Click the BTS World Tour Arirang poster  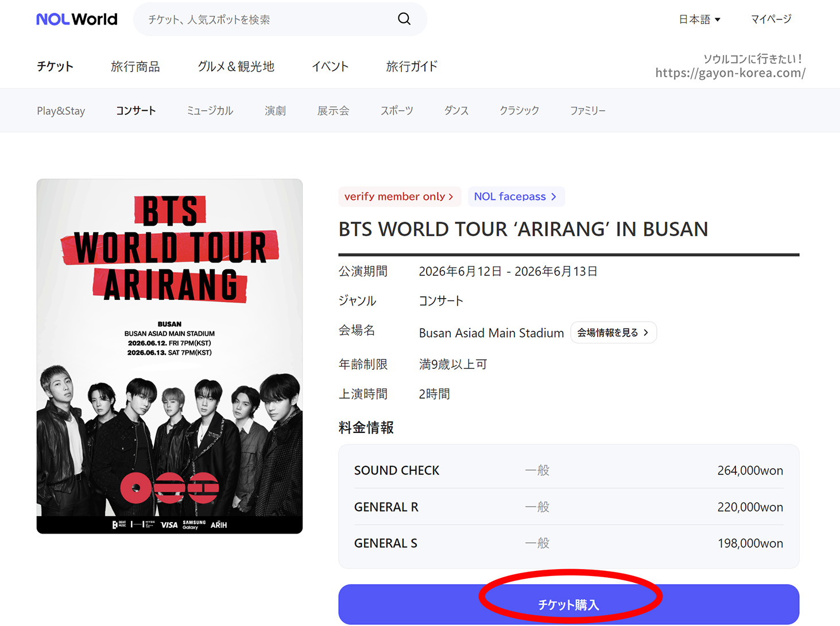[169, 356]
